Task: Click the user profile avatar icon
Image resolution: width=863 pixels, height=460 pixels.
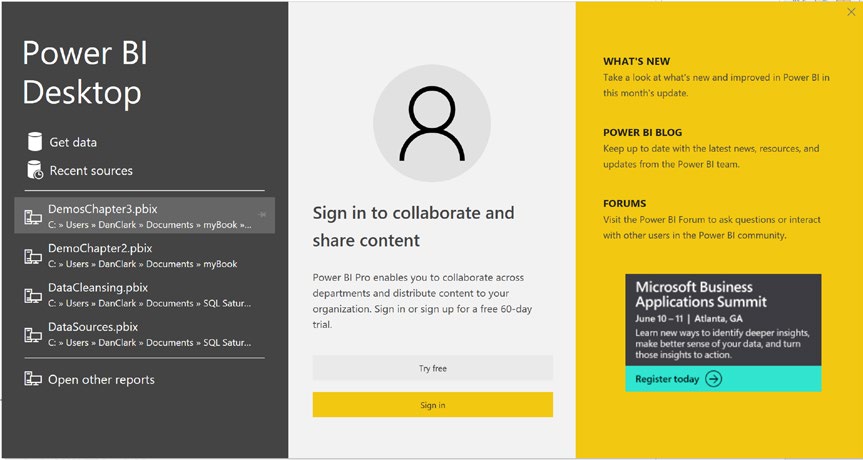Action: click(x=432, y=123)
